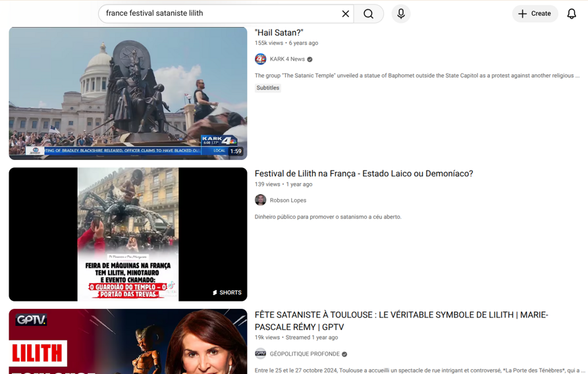This screenshot has height=374, width=588.
Task: Click the SHORTS badge on thumbnail
Action: point(227,292)
